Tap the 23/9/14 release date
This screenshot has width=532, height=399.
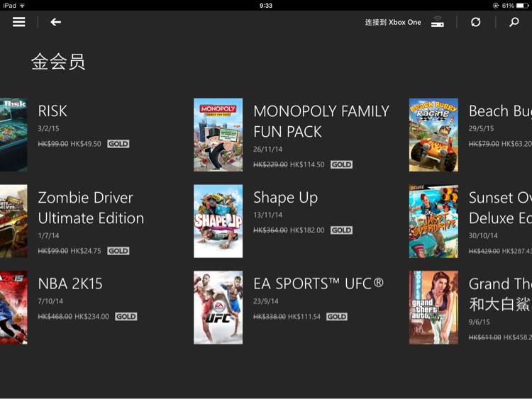click(x=266, y=301)
